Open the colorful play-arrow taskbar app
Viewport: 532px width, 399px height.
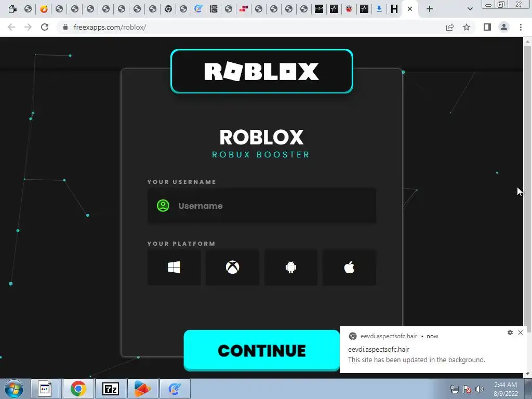click(x=142, y=389)
